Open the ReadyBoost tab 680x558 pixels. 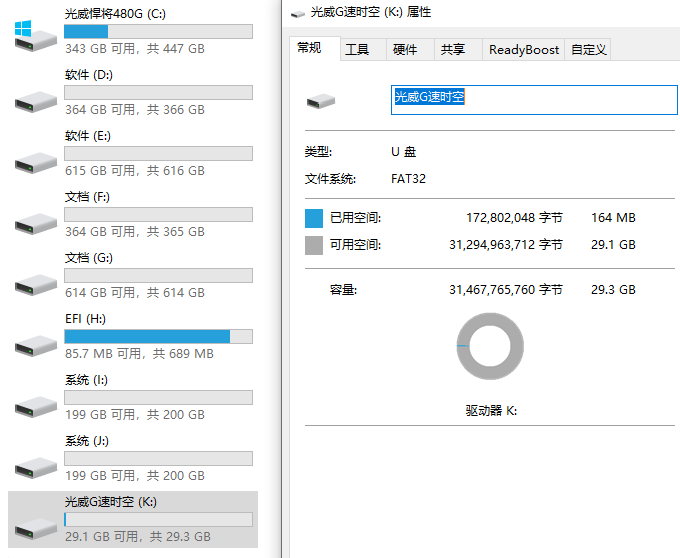523,49
